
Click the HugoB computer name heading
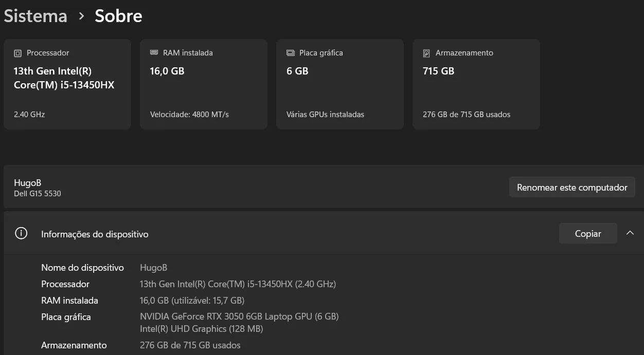tap(27, 183)
